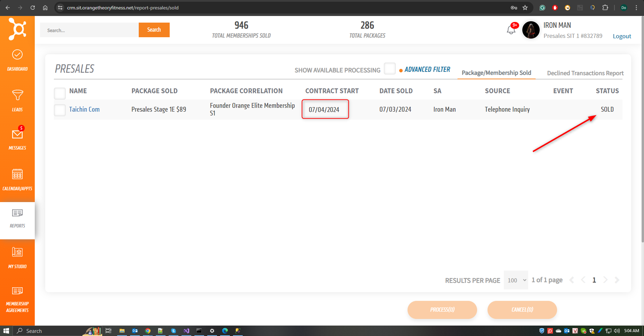
Task: Check the select-all header checkbox
Action: [60, 93]
